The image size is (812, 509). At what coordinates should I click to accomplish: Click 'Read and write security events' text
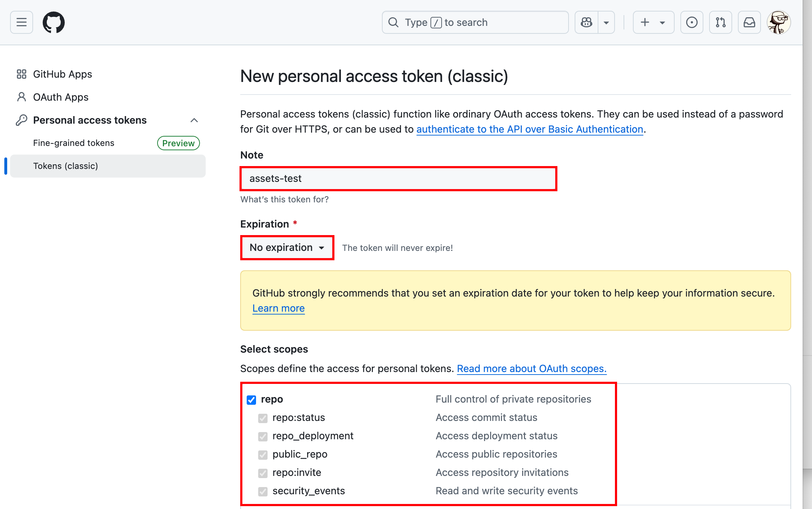(507, 491)
